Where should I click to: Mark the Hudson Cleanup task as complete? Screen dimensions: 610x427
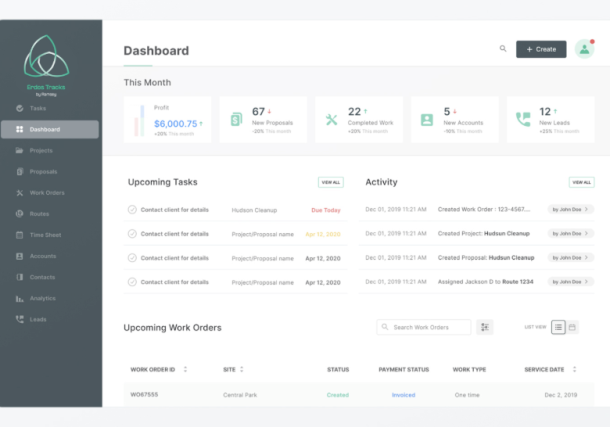(x=132, y=210)
